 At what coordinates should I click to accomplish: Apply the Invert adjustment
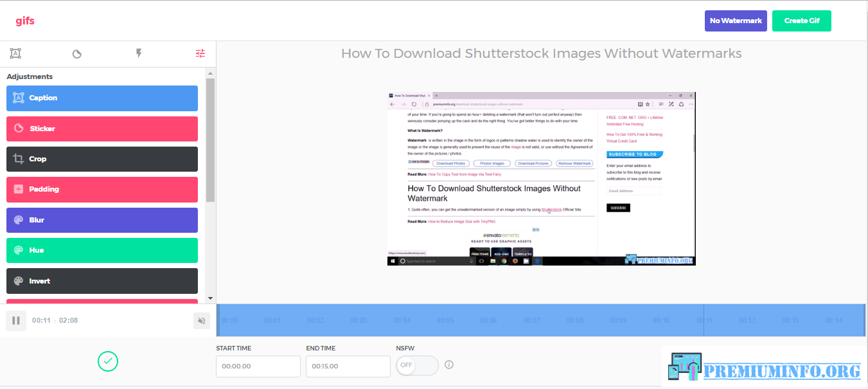coord(102,281)
